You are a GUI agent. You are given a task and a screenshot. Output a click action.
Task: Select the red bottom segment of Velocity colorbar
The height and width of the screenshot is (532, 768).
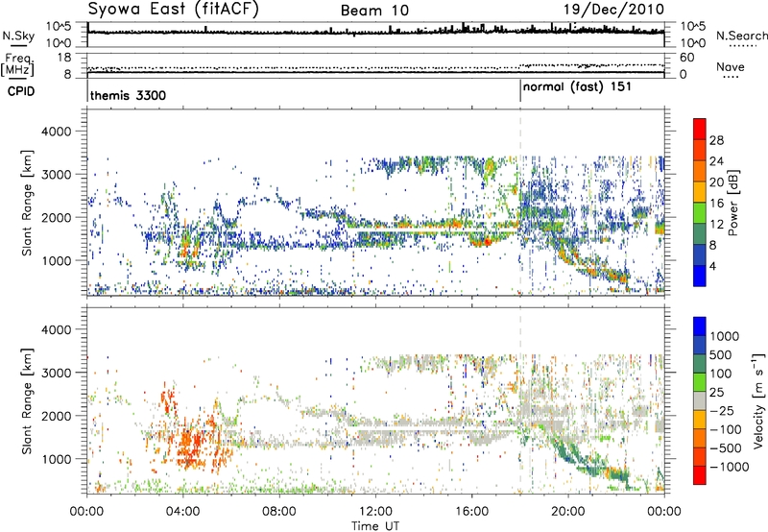(700, 475)
